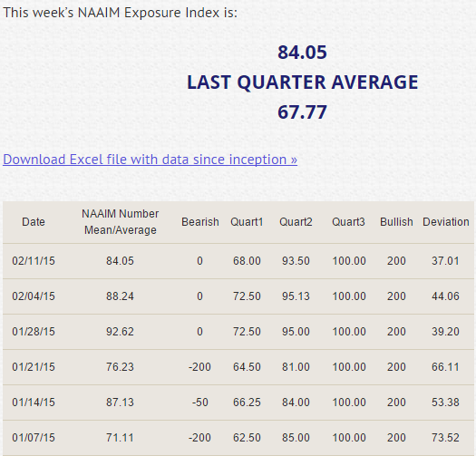The height and width of the screenshot is (456, 476).
Task: Select the 01/14/15 date cell
Action: [x=34, y=403]
